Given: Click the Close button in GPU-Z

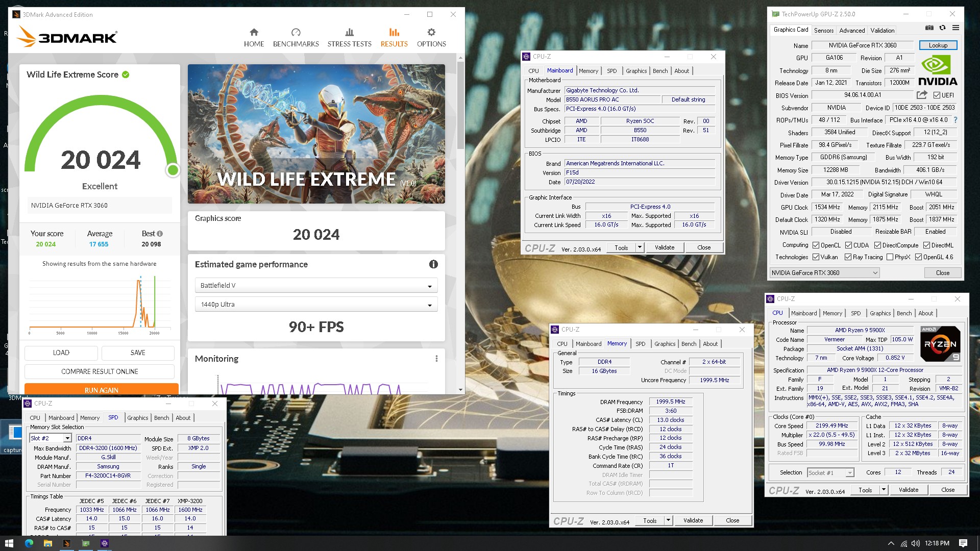Looking at the screenshot, I should [x=942, y=273].
